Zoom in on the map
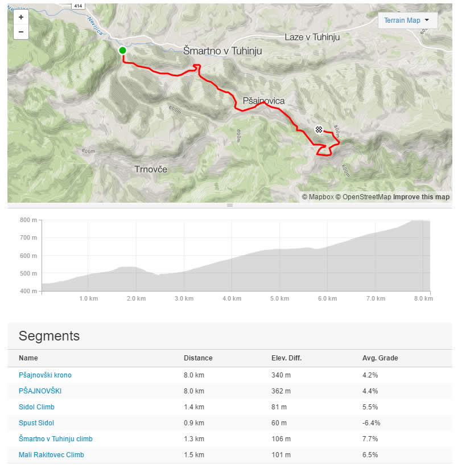This screenshot has width=470, height=476. pos(21,17)
